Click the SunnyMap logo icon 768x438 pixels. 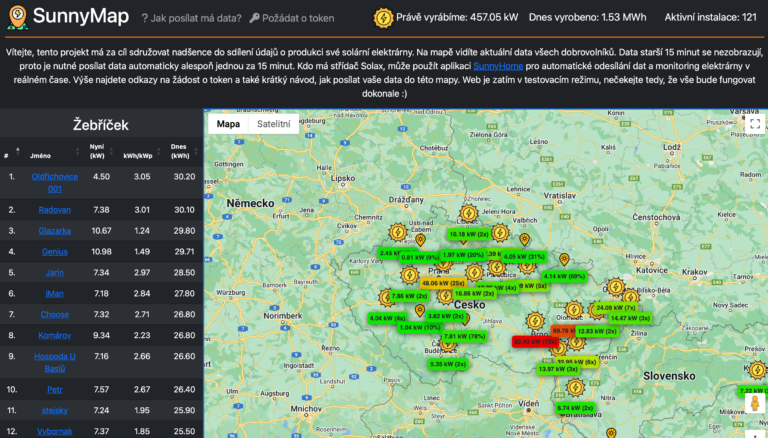17,17
